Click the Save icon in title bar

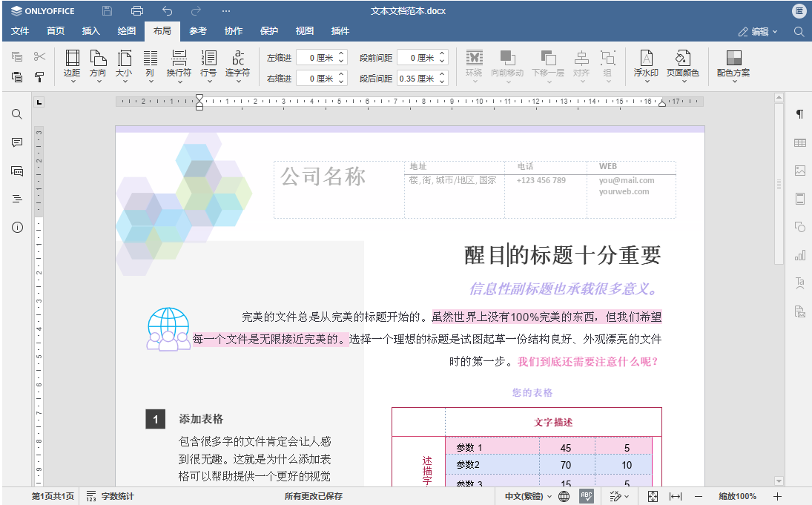click(x=108, y=11)
